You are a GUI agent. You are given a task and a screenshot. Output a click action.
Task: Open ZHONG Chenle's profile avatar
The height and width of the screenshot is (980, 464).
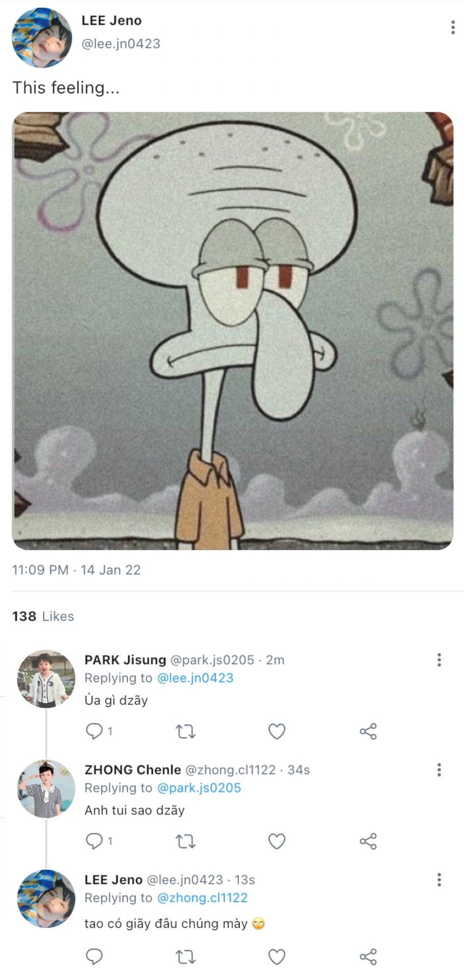coord(46,789)
